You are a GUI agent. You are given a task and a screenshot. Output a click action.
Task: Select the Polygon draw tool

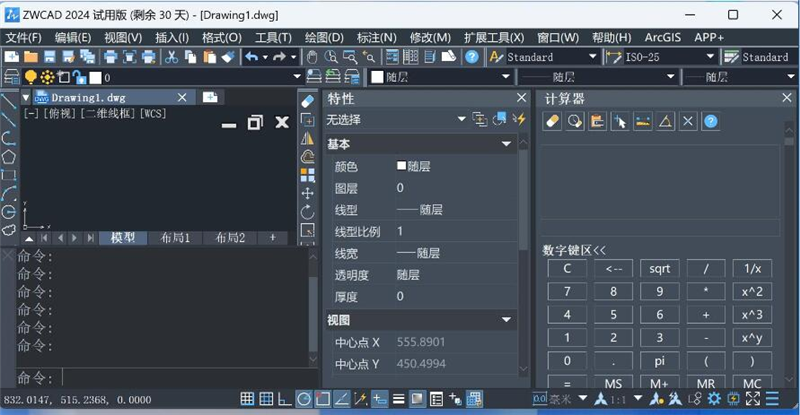[9, 157]
